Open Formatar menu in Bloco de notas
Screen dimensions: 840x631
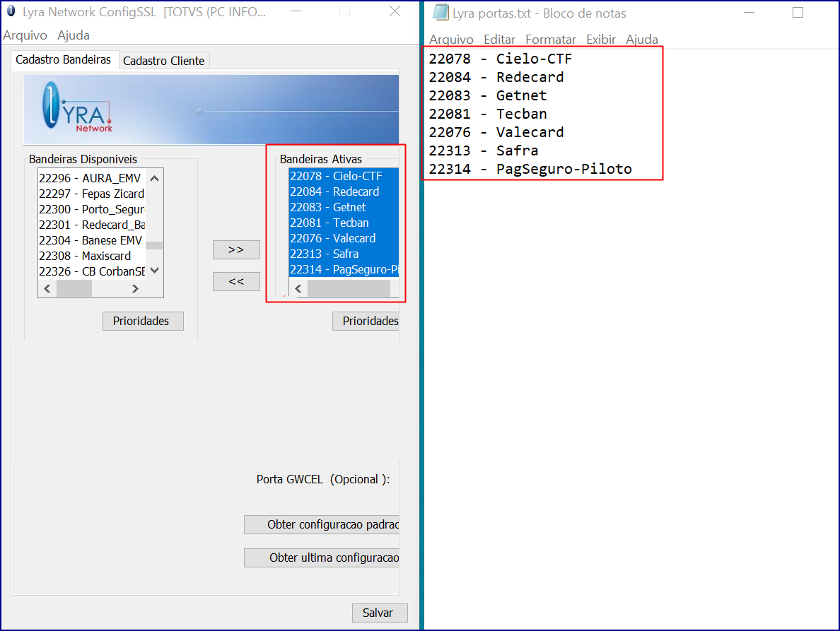(551, 40)
